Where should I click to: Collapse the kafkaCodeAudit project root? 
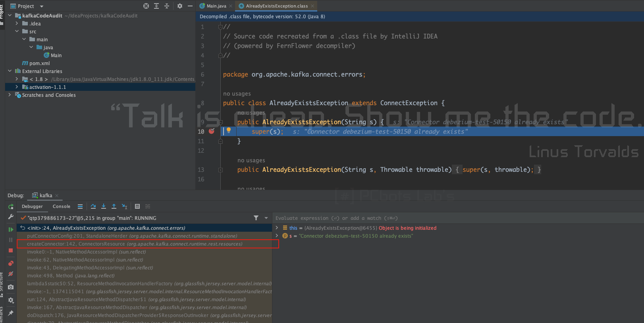coord(10,15)
